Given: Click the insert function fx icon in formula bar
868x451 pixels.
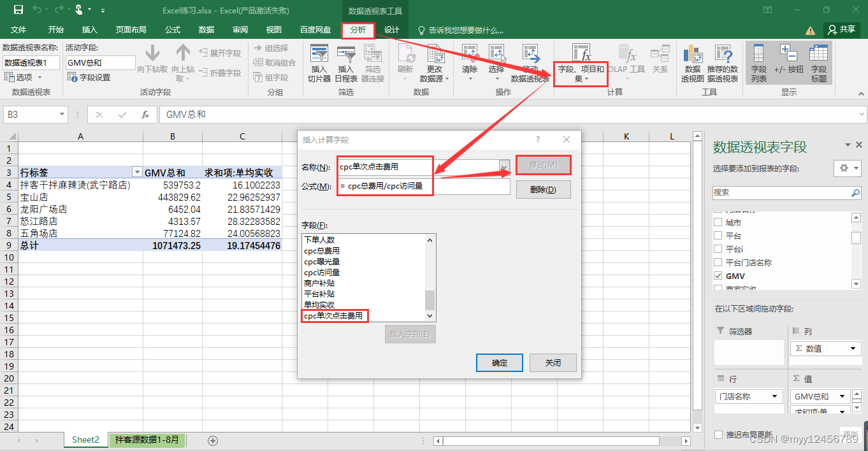Looking at the screenshot, I should coord(145,115).
